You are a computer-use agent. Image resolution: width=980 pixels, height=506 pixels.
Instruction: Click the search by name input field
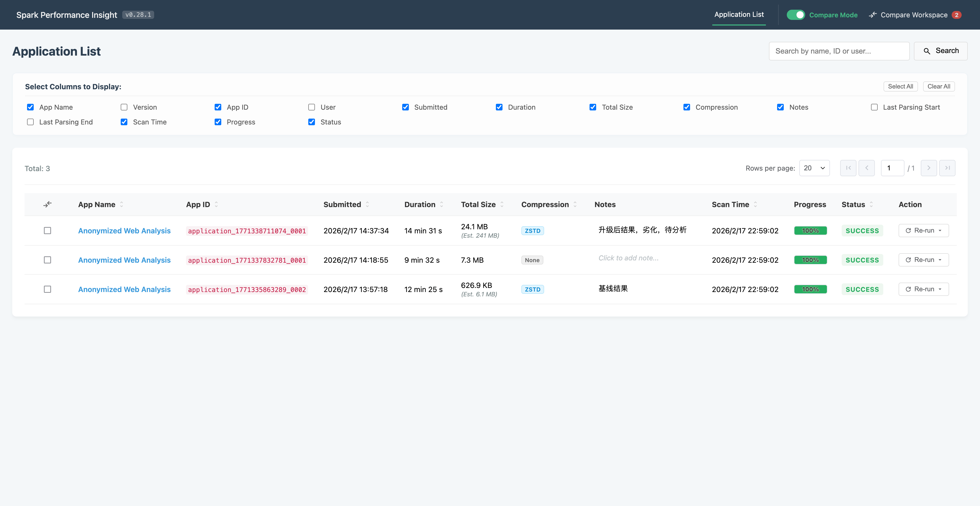pyautogui.click(x=839, y=51)
